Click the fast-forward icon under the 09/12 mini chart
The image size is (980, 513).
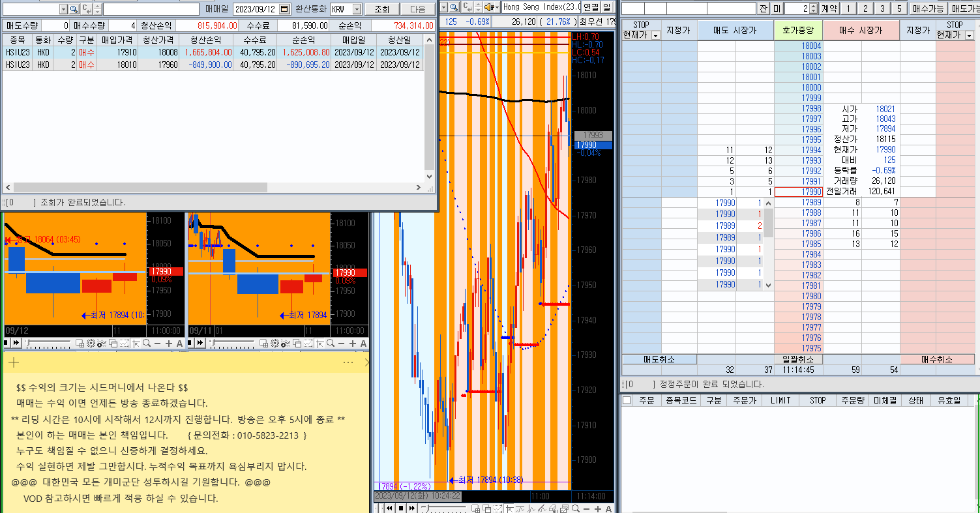pos(16,344)
